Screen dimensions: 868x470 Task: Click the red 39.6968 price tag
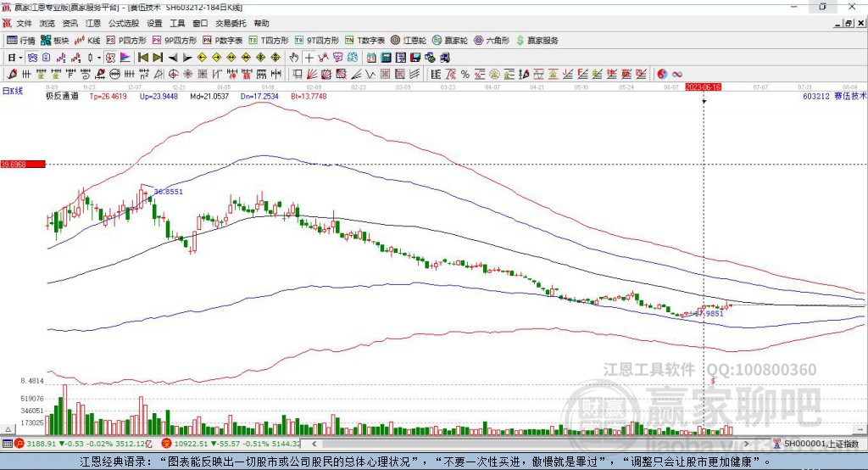pyautogui.click(x=23, y=164)
